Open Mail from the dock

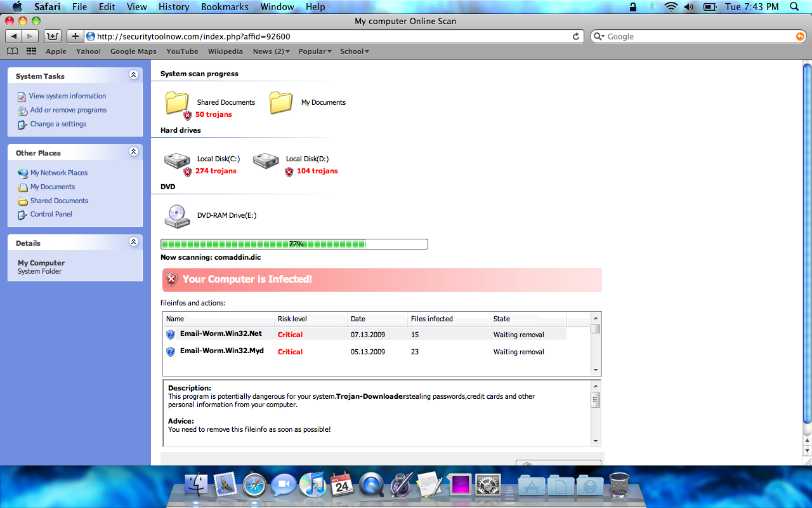click(x=225, y=485)
